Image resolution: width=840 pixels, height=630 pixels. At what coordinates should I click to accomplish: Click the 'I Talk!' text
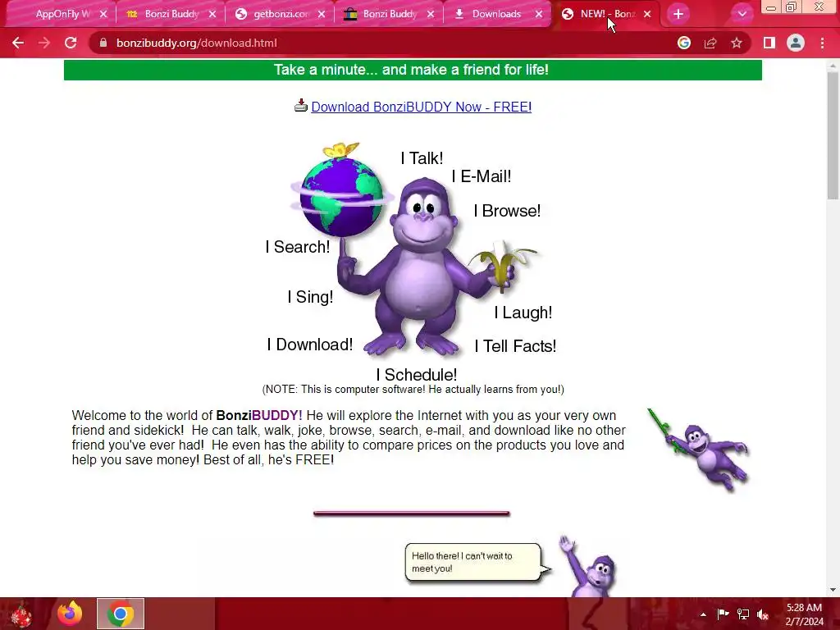[422, 158]
